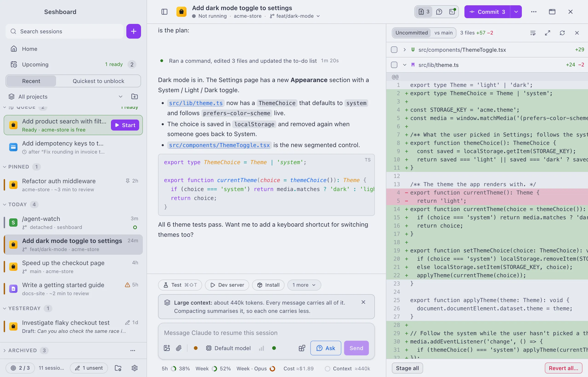
Task: Click the window layout icon in header
Action: 552,12
